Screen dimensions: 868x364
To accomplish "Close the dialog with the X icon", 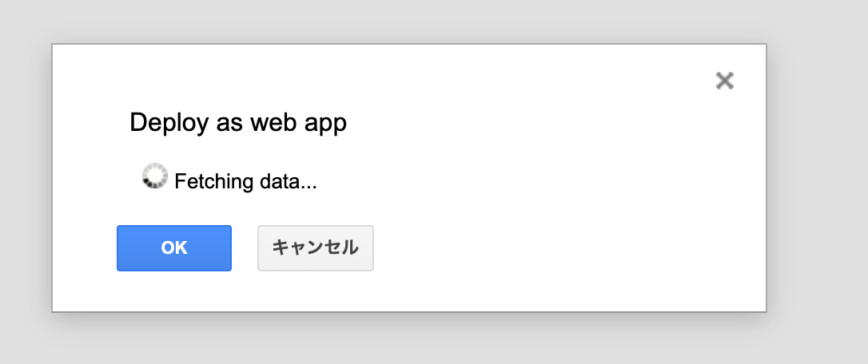I will tap(724, 81).
